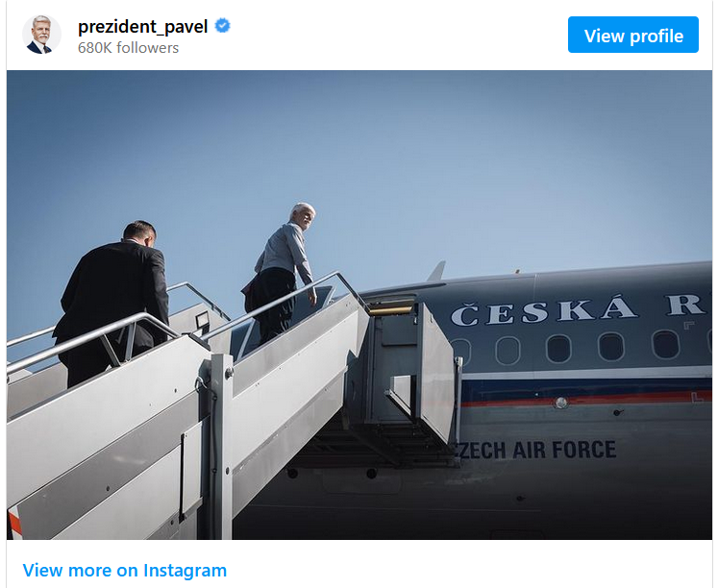718x588 pixels.
Task: Click the man in the black suit
Action: point(111,302)
